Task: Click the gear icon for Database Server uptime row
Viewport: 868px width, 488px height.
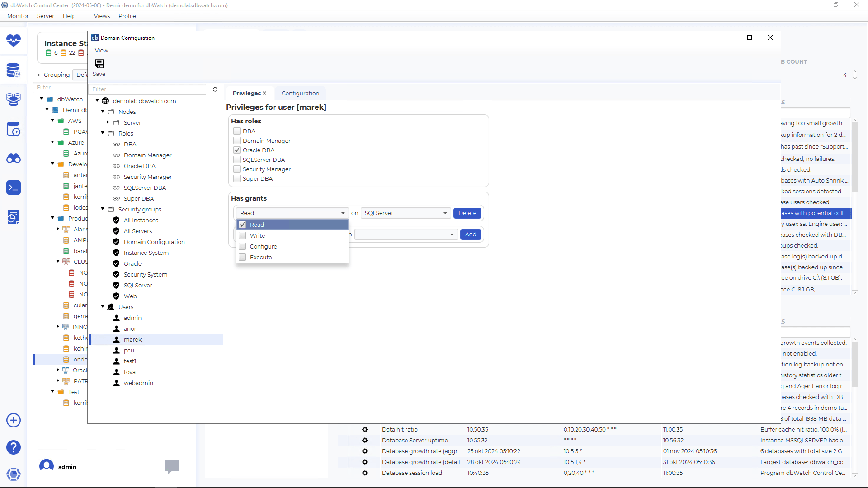Action: pyautogui.click(x=365, y=441)
